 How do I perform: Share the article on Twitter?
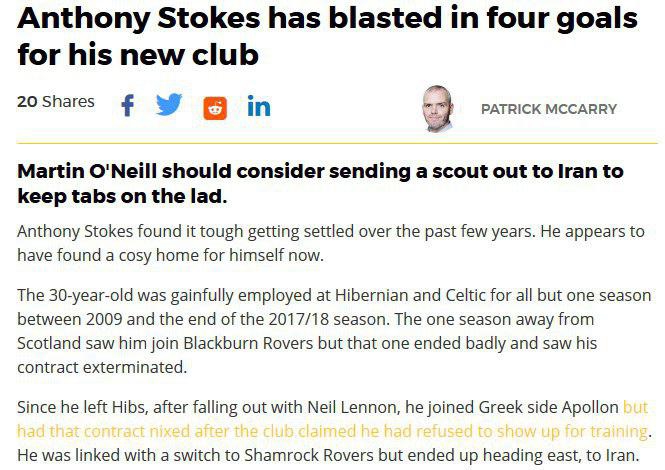pyautogui.click(x=169, y=104)
